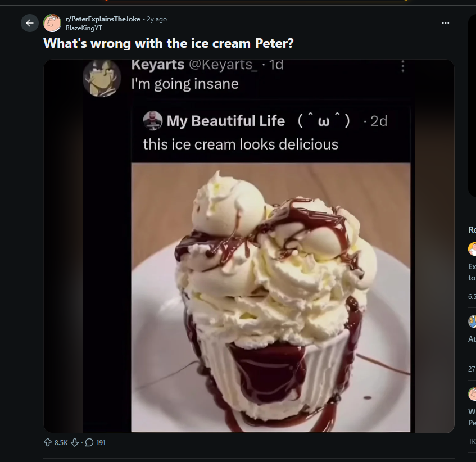Click the My Beautiful Life account name
Image resolution: width=476 pixels, height=462 pixels.
tap(225, 121)
